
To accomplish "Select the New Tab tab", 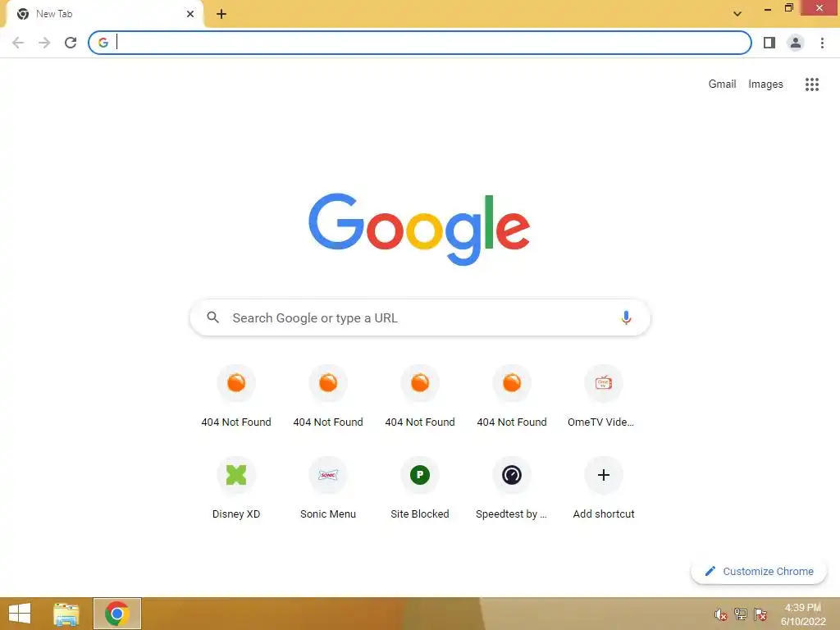I will click(104, 14).
